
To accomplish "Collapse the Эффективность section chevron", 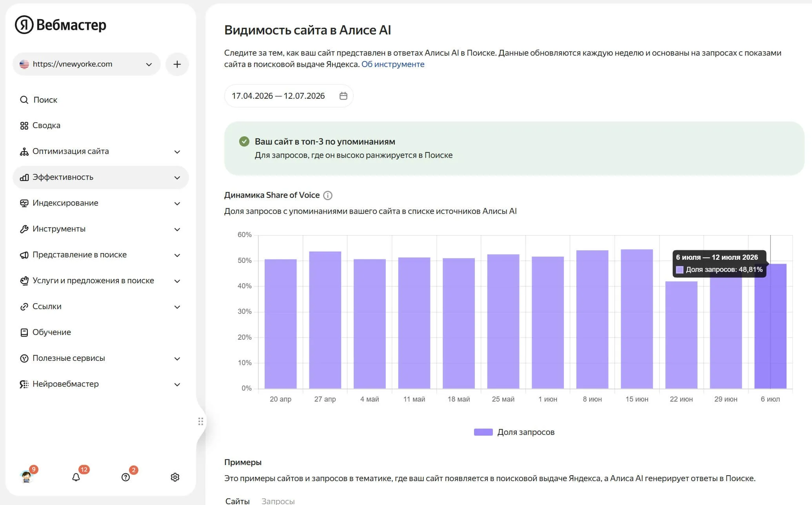I will click(x=177, y=178).
